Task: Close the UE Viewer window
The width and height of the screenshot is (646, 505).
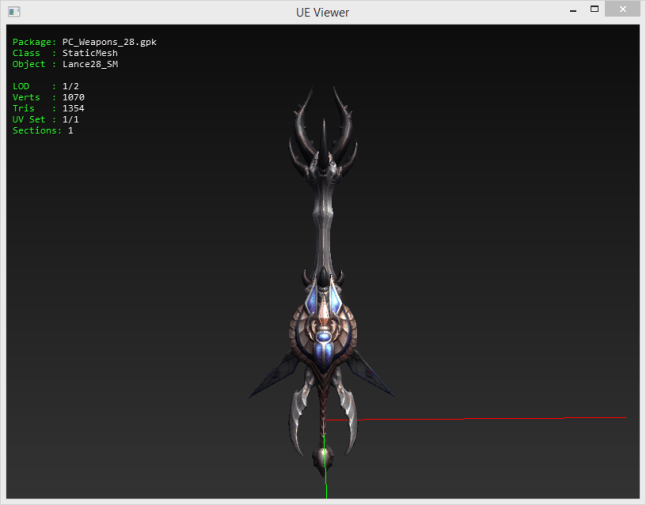Action: point(625,9)
